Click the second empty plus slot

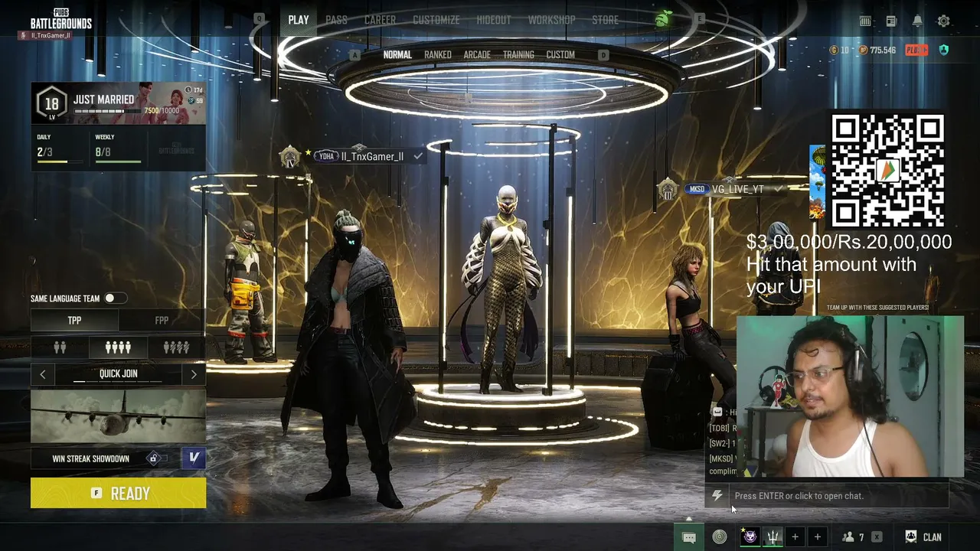(x=817, y=537)
